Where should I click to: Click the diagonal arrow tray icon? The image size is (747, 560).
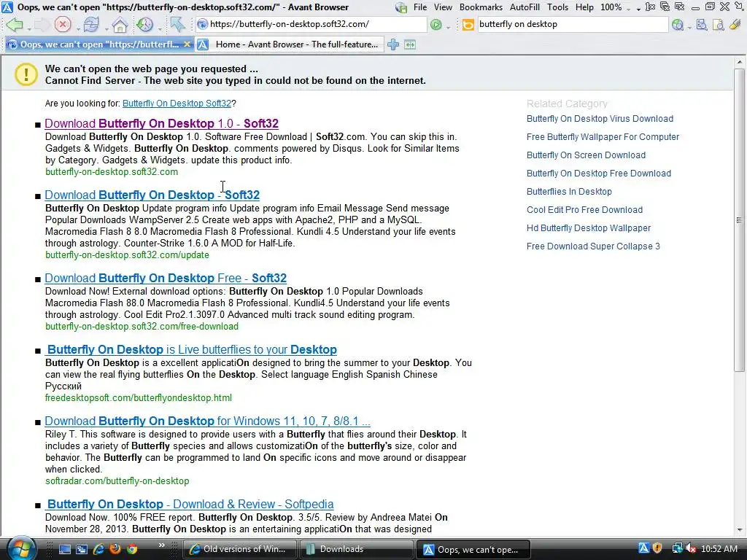click(x=740, y=7)
